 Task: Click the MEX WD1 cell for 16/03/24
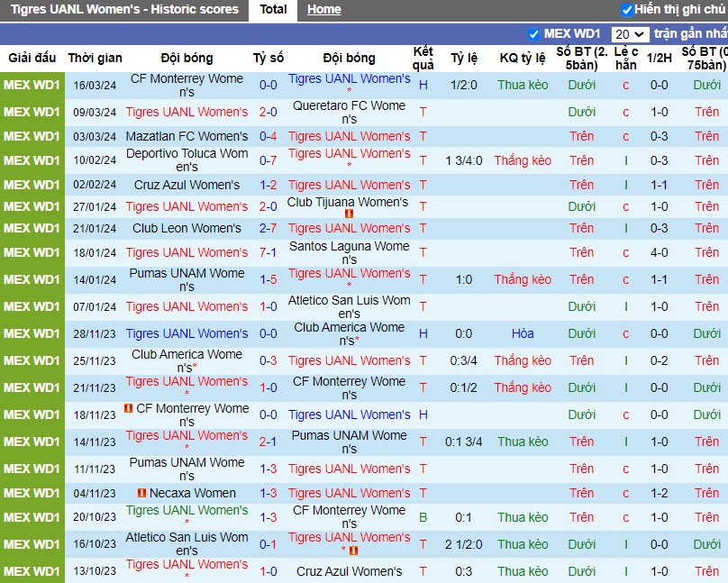click(32, 86)
